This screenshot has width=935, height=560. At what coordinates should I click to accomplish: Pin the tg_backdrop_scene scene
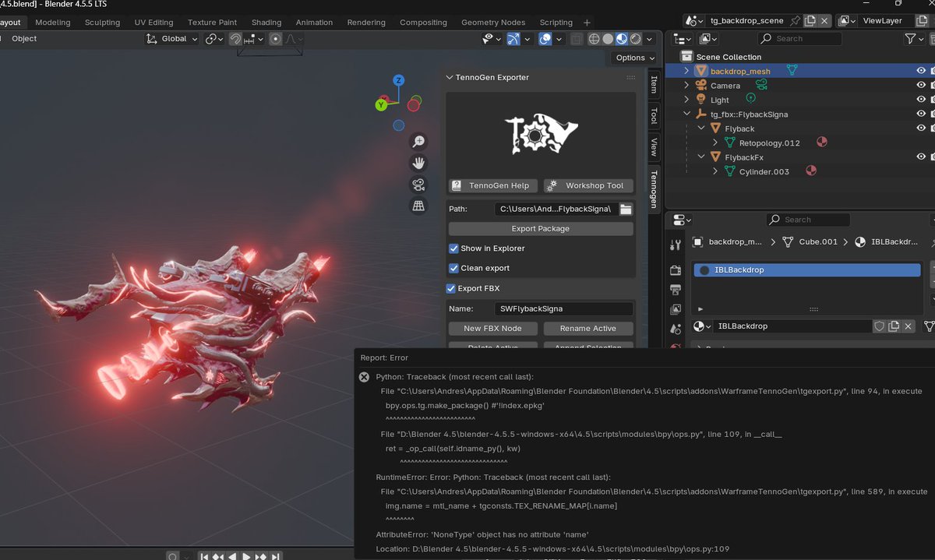795,21
